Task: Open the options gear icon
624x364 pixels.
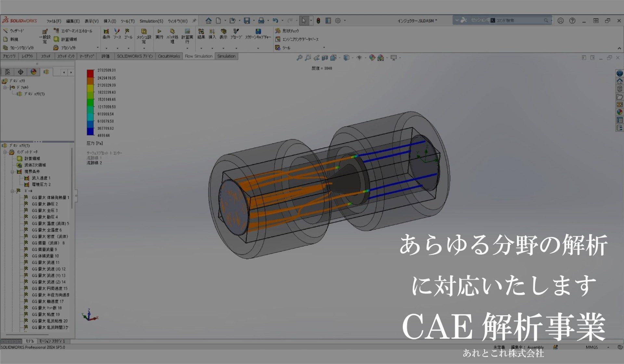Action: click(338, 21)
